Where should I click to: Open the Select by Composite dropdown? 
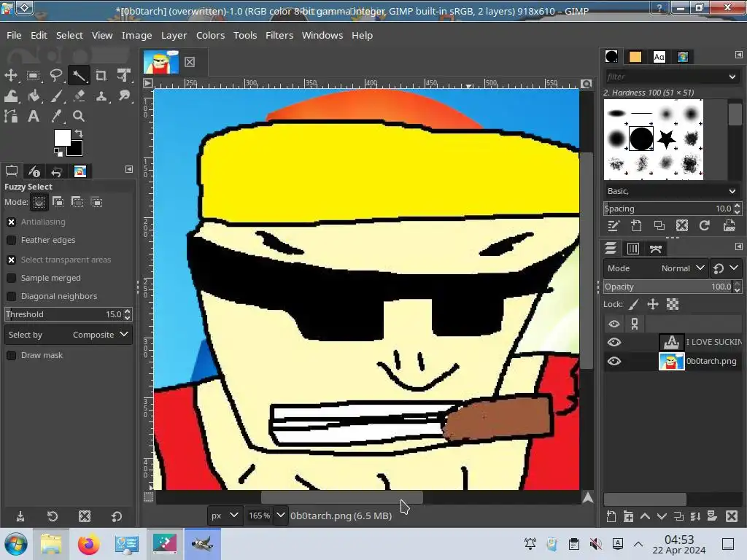[x=68, y=335]
